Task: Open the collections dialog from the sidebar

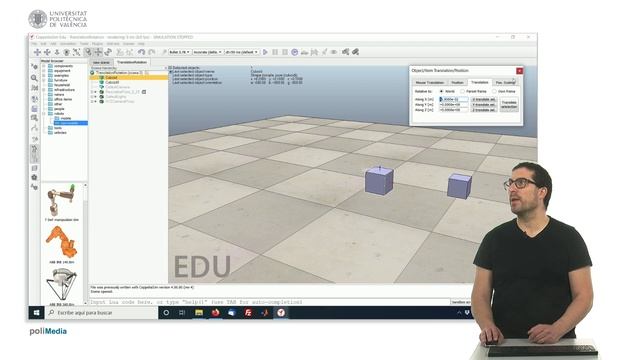Action: click(x=34, y=98)
